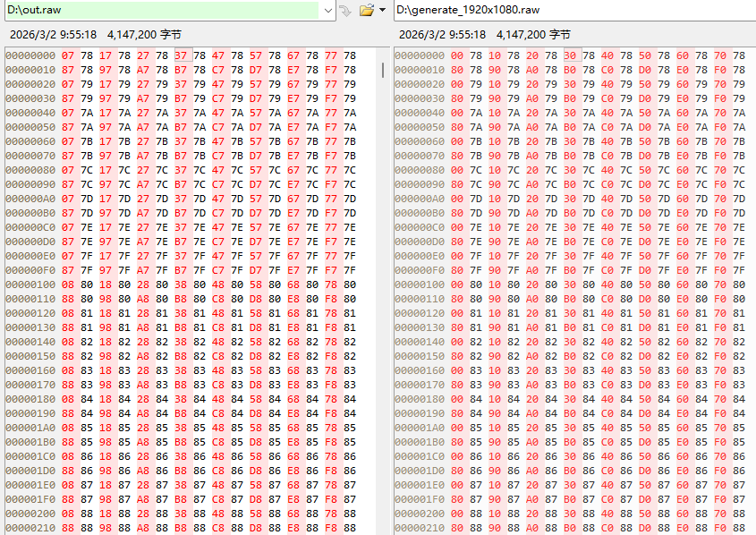This screenshot has height=535, width=756.
Task: Click the left pane vertical scrollbar
Action: (x=385, y=268)
